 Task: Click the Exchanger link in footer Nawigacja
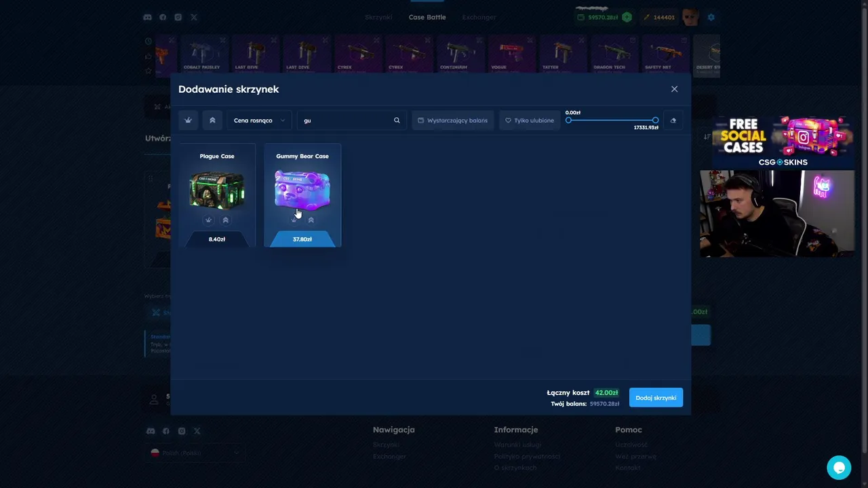(389, 456)
